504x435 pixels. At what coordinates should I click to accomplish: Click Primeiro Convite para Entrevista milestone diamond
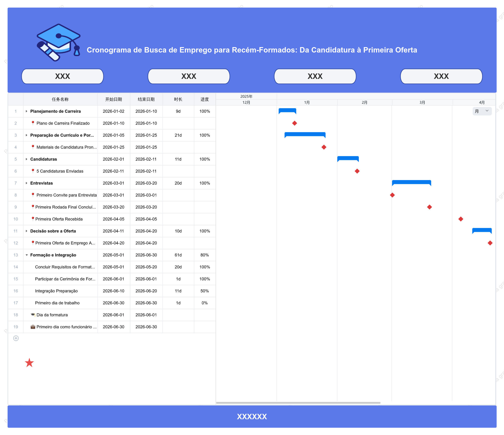[x=392, y=195]
